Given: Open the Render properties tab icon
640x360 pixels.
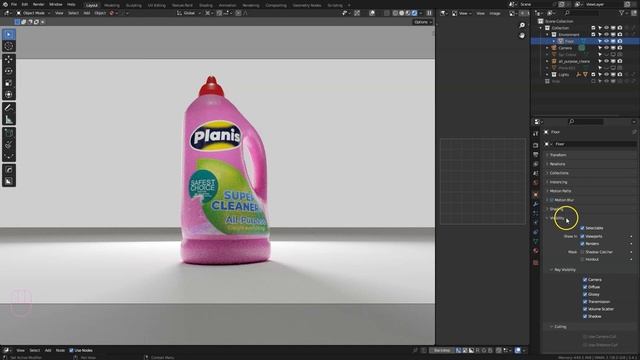Looking at the screenshot, I should [536, 145].
